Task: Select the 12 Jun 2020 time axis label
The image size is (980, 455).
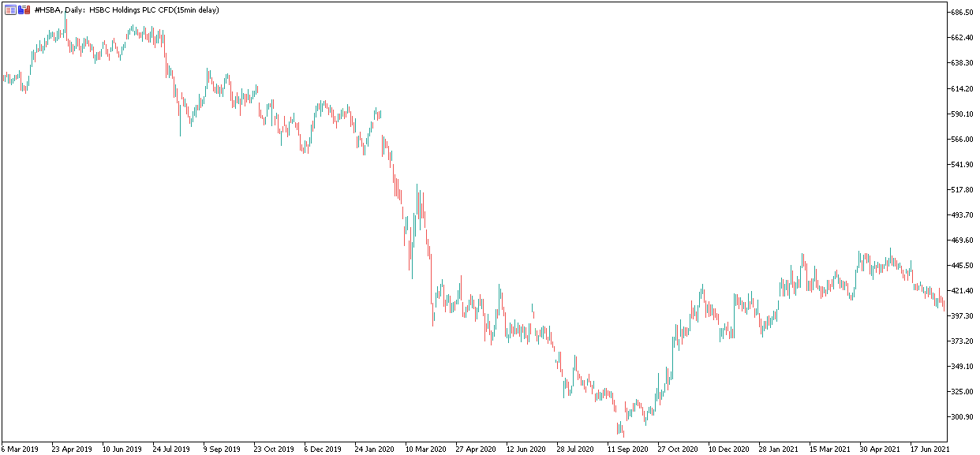Action: pyautogui.click(x=526, y=449)
